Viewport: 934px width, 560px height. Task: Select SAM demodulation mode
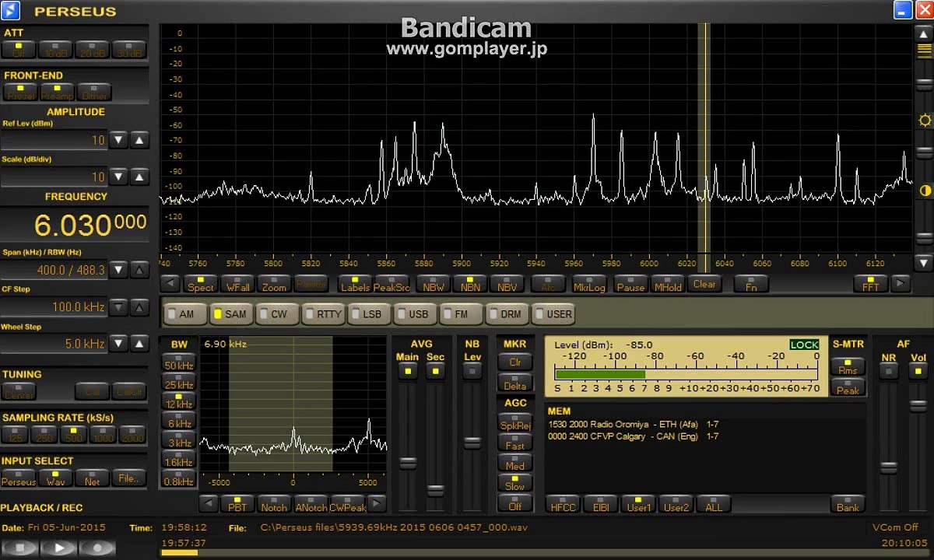230,314
